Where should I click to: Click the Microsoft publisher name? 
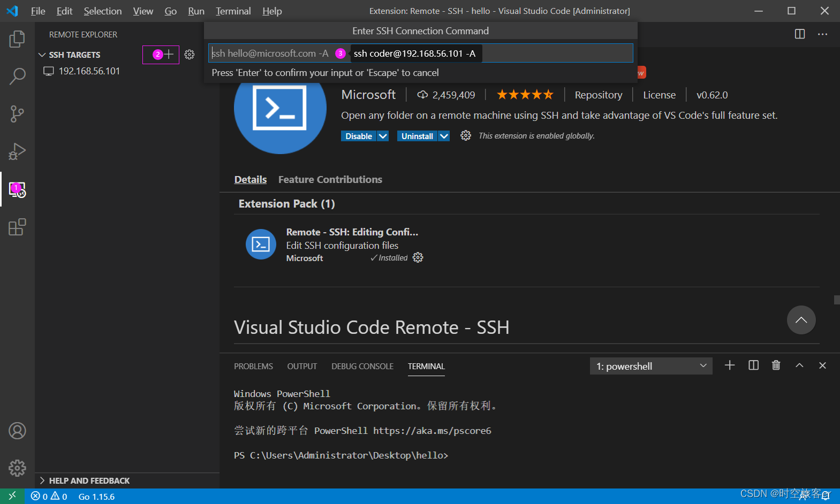tap(368, 95)
